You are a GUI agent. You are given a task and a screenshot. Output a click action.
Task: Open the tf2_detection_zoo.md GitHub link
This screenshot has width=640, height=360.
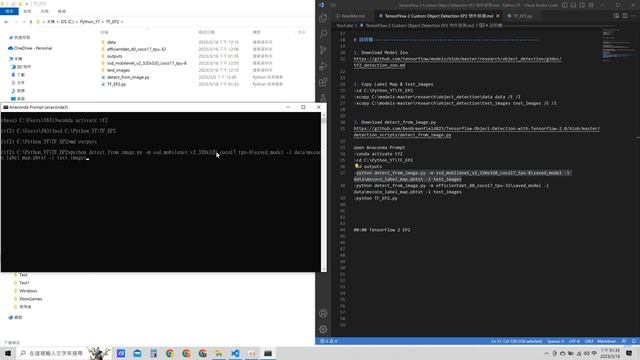point(457,62)
